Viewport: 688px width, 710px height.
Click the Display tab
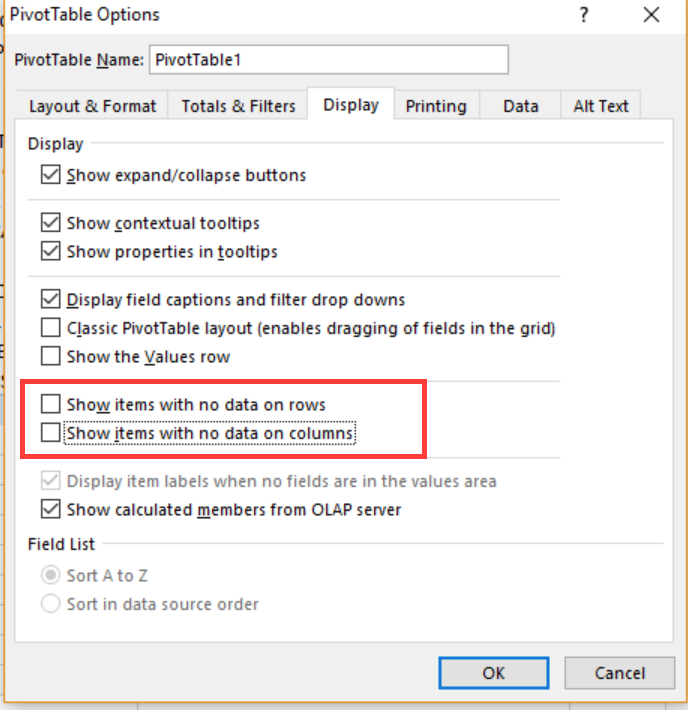pos(351,105)
